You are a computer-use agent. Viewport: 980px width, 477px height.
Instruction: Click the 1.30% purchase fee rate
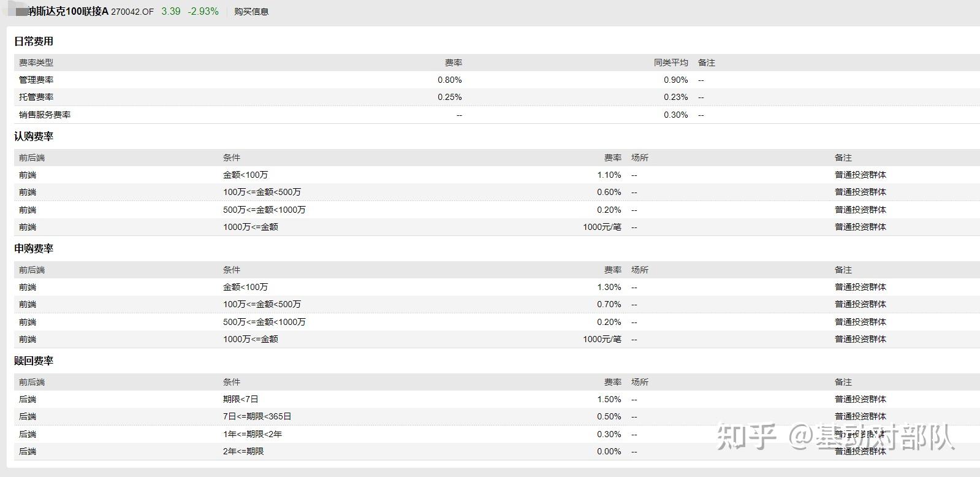pyautogui.click(x=609, y=287)
